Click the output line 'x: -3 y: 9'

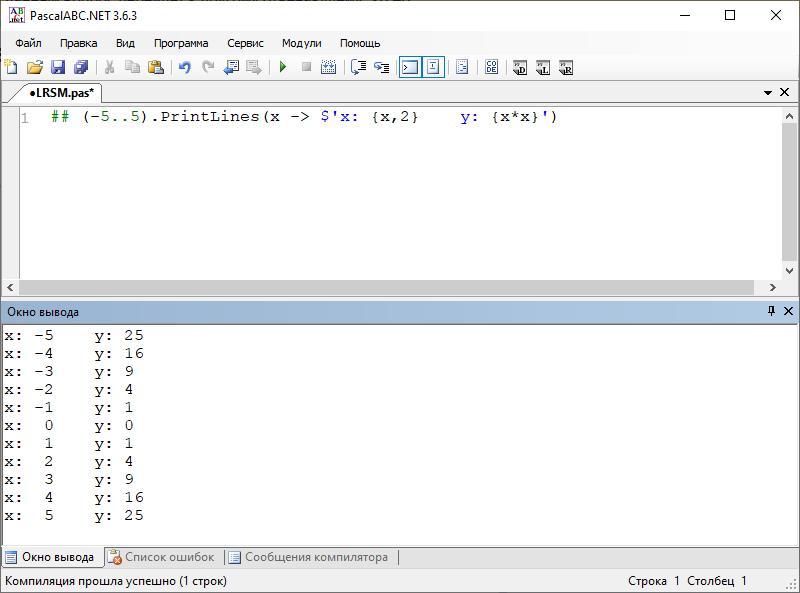[69, 372]
